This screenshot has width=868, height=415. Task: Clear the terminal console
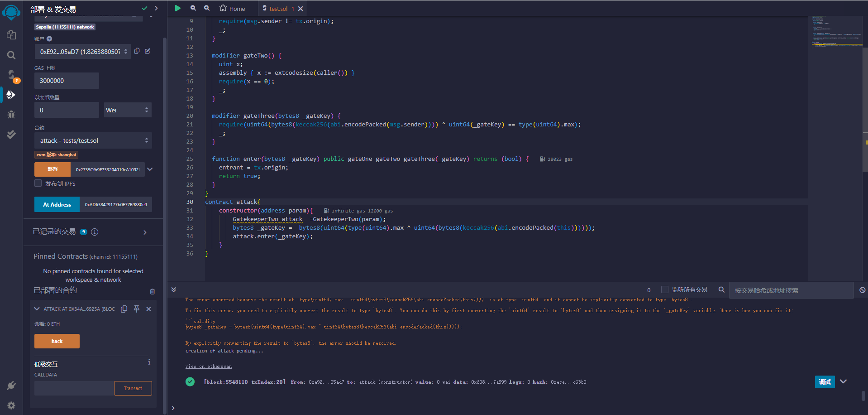tap(863, 290)
